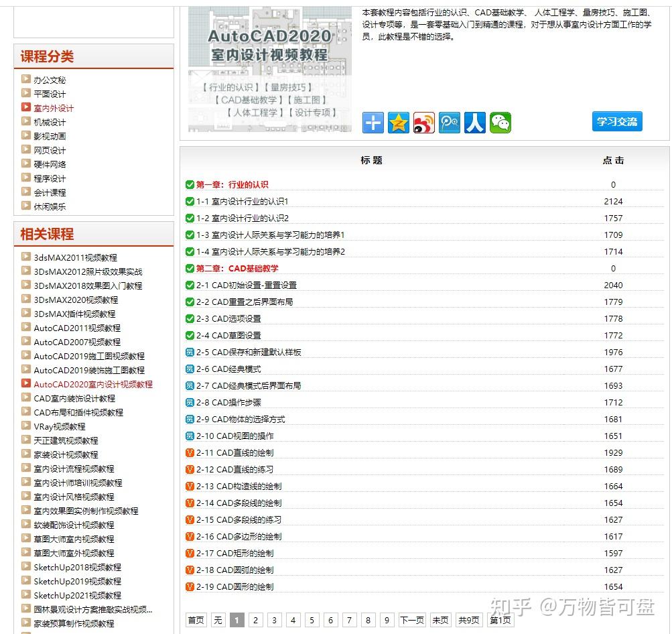Viewport: 672px width, 634px height.
Task: Open 网页设计 category
Action: pos(50,151)
